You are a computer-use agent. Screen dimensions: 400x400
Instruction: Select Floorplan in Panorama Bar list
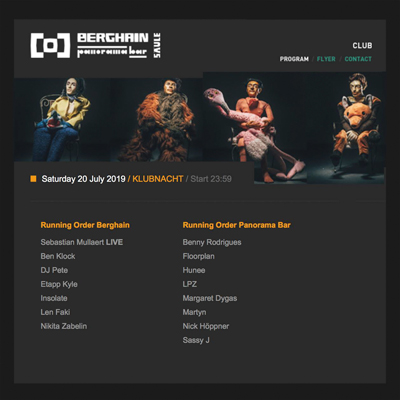(198, 256)
